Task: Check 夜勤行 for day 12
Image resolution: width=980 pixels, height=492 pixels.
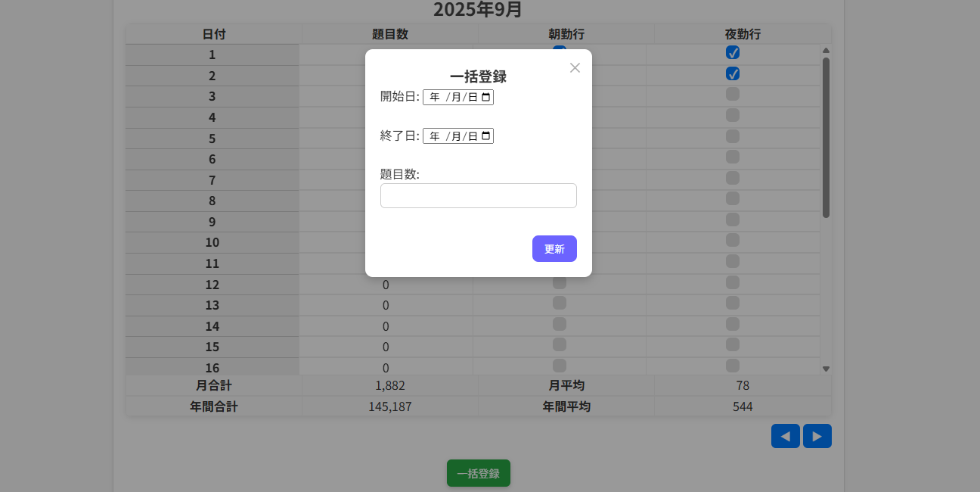Action: point(733,282)
